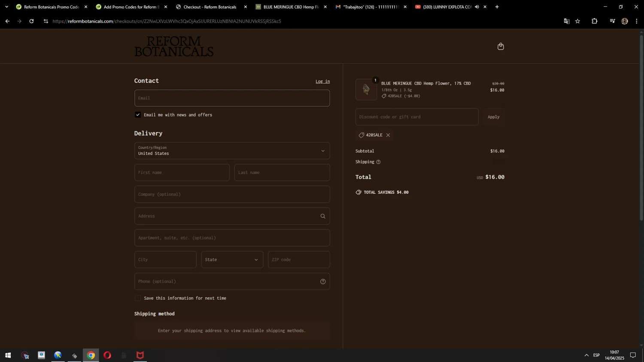Click the Company (optional) field

(232, 195)
